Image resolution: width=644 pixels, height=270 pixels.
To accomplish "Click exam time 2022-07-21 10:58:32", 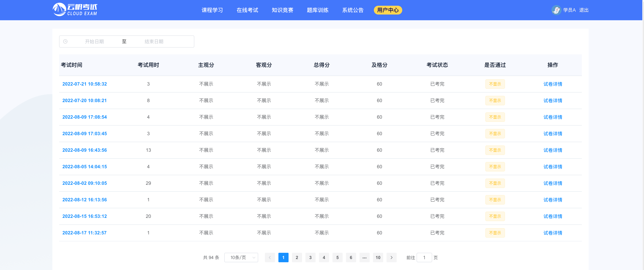I will [x=84, y=84].
